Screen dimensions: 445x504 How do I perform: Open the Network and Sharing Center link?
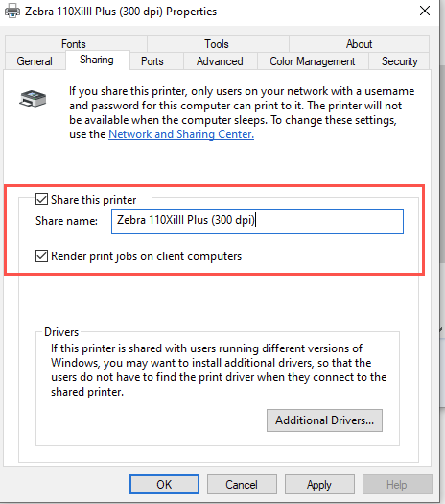pos(181,134)
